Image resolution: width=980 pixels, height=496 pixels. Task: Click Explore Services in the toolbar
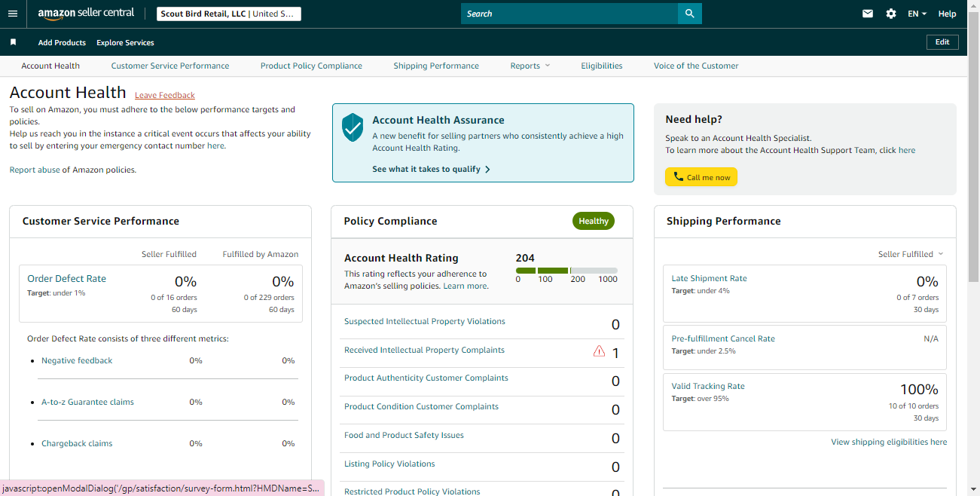[125, 42]
